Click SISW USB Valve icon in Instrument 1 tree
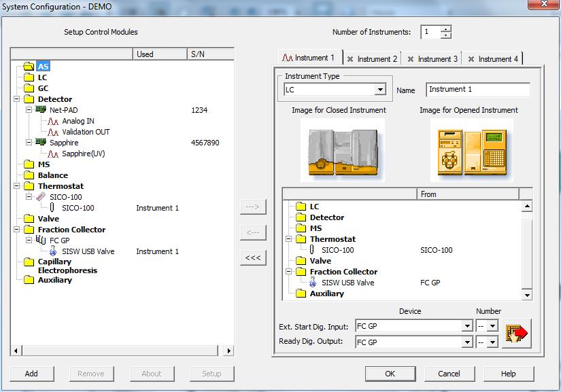Viewport: 561px width, 392px height. [x=313, y=283]
